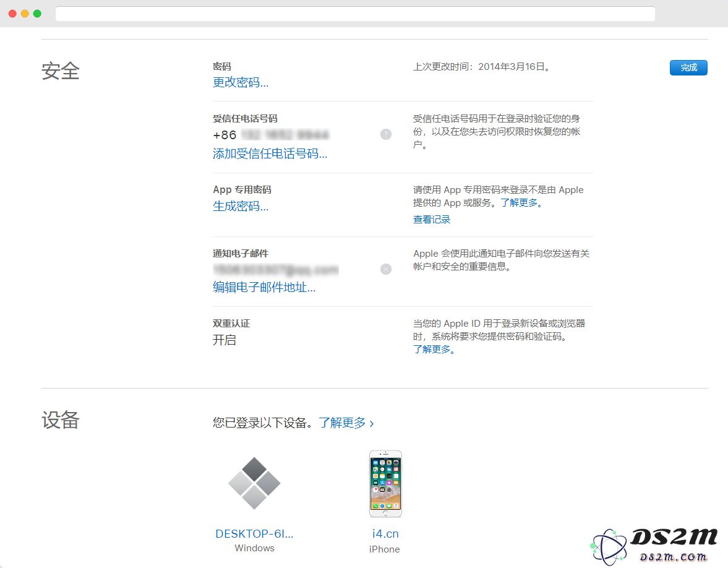Viewport: 728px width, 568px height.
Task: Open the DESKTOP-6I... device name
Action: [254, 534]
